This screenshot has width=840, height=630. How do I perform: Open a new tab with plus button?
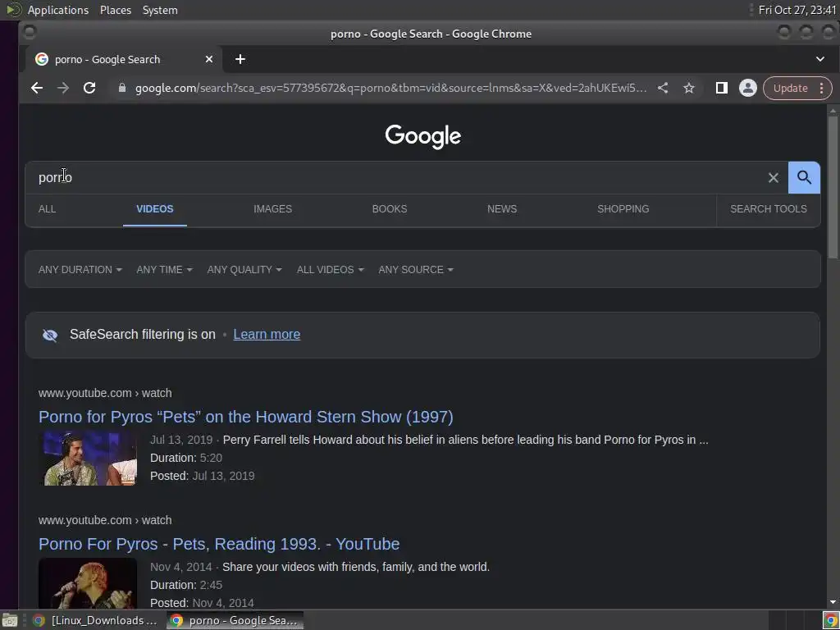tap(240, 59)
